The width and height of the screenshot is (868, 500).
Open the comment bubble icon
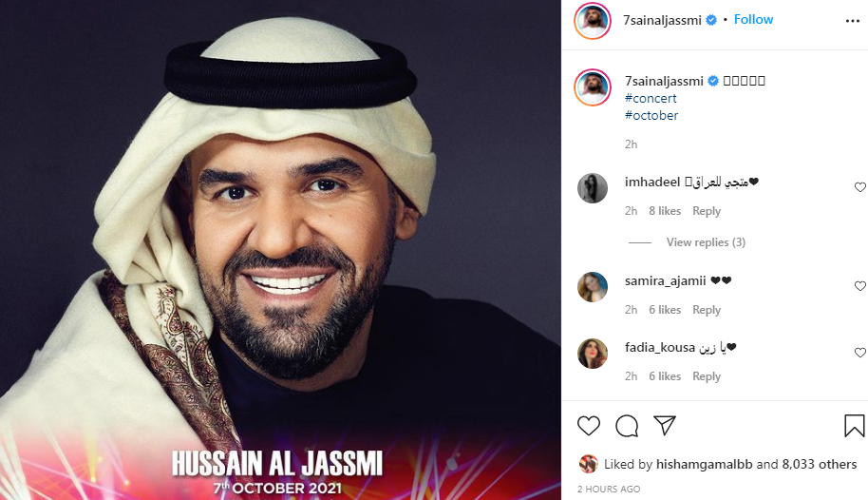(x=627, y=426)
